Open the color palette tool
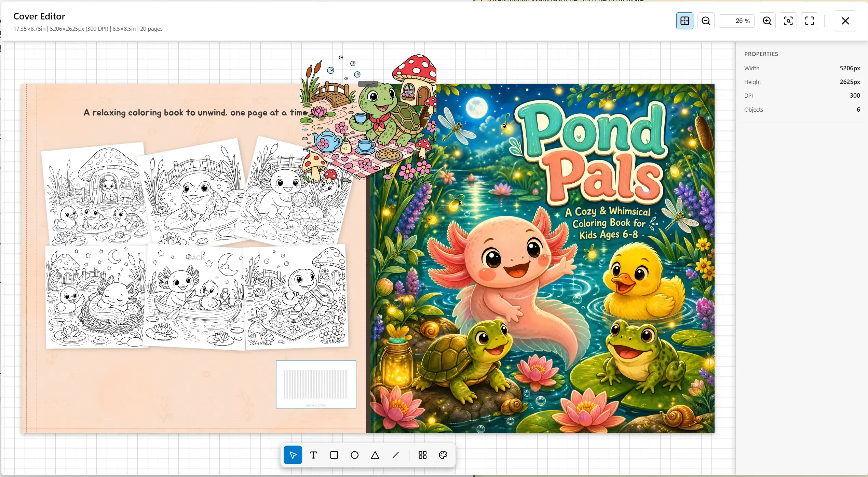 pos(443,455)
